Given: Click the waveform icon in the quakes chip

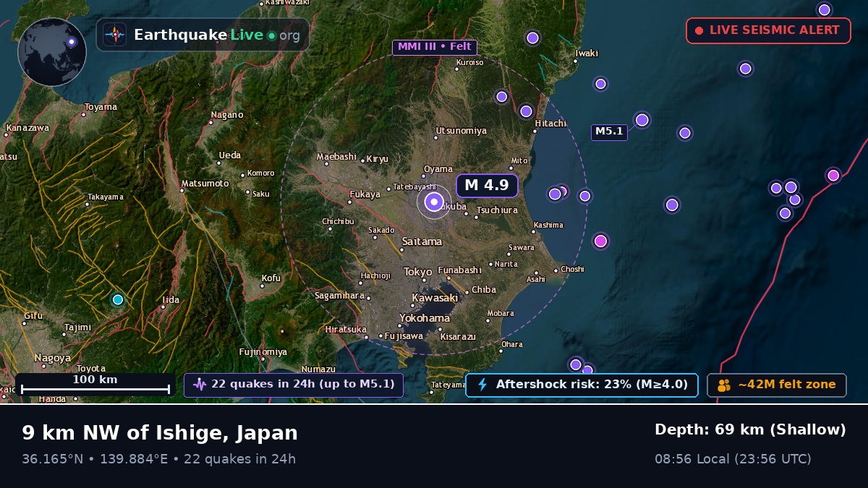Looking at the screenshot, I should click(x=200, y=385).
